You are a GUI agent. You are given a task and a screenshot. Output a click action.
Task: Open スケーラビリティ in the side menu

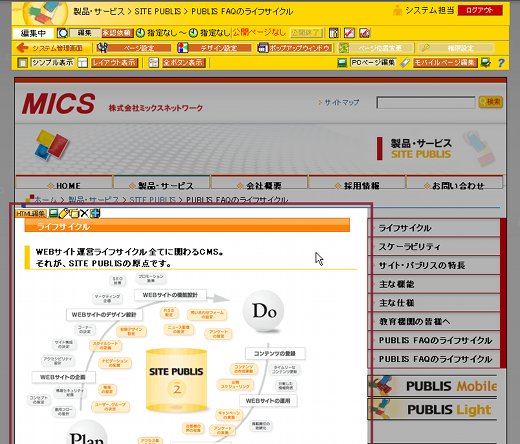pyautogui.click(x=434, y=246)
